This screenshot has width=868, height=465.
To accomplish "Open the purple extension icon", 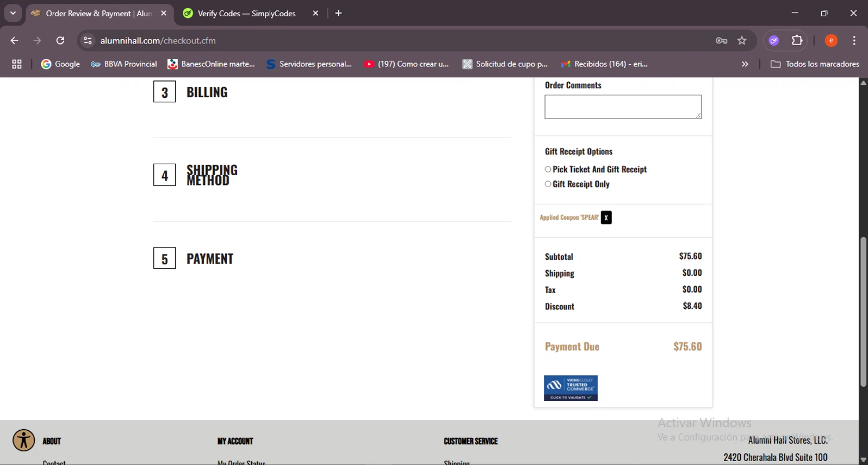I will tap(774, 40).
